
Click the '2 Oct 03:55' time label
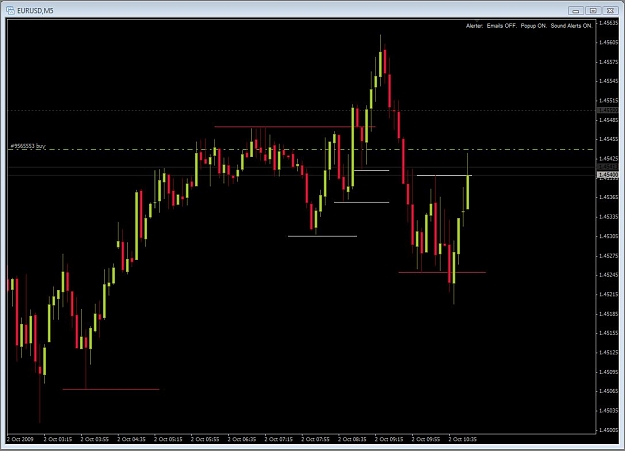[x=95, y=439]
